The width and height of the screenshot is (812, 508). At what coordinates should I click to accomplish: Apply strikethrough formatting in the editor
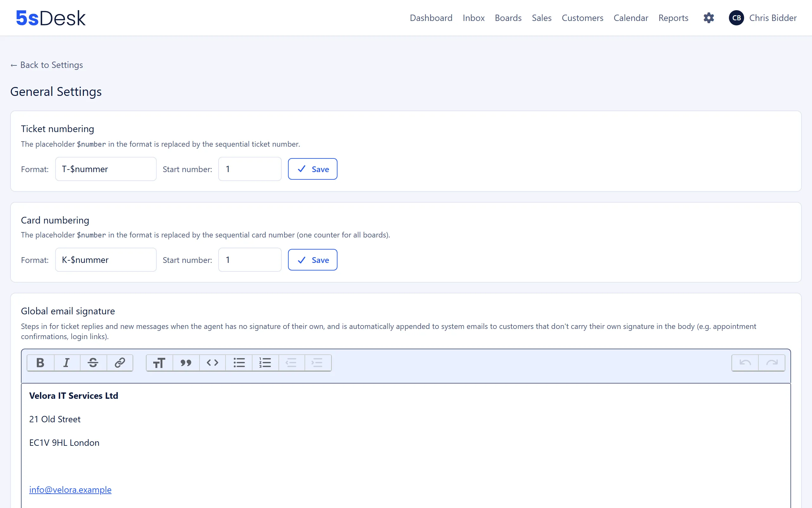point(93,363)
